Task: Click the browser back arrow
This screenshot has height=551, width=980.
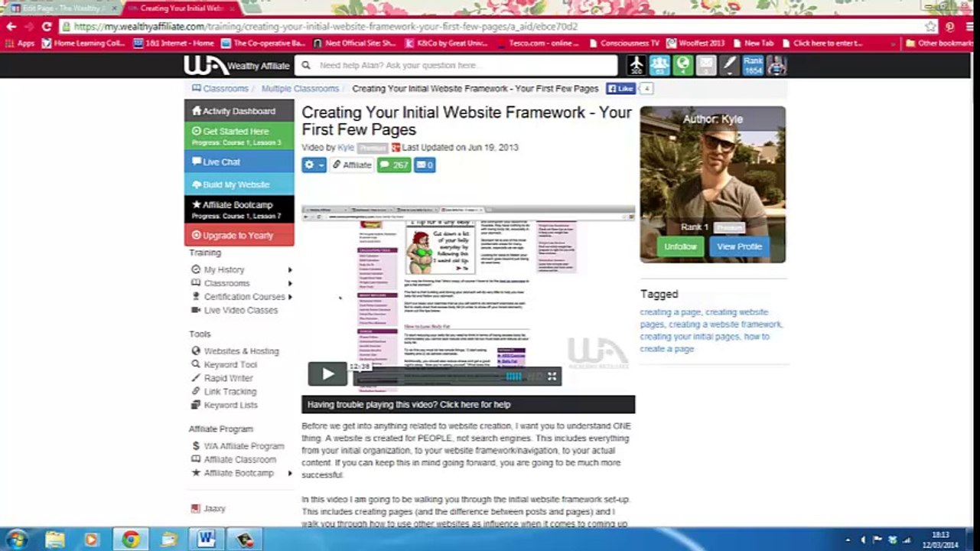Action: [x=11, y=26]
